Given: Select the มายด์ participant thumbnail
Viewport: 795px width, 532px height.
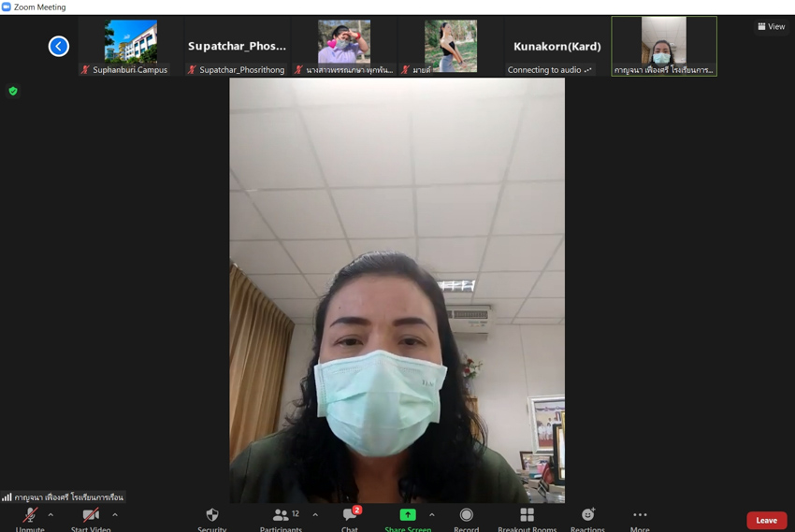Looking at the screenshot, I should (451, 46).
